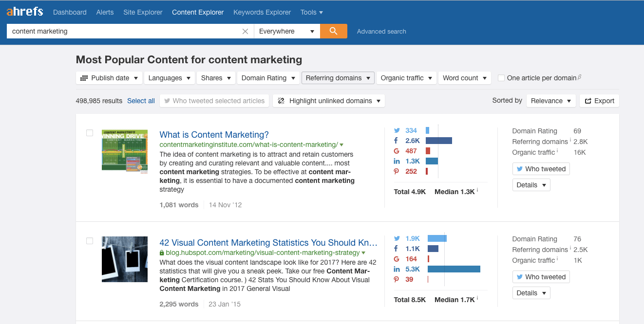Click the info icon next to HubSpot result's Referring domains

coord(570,249)
